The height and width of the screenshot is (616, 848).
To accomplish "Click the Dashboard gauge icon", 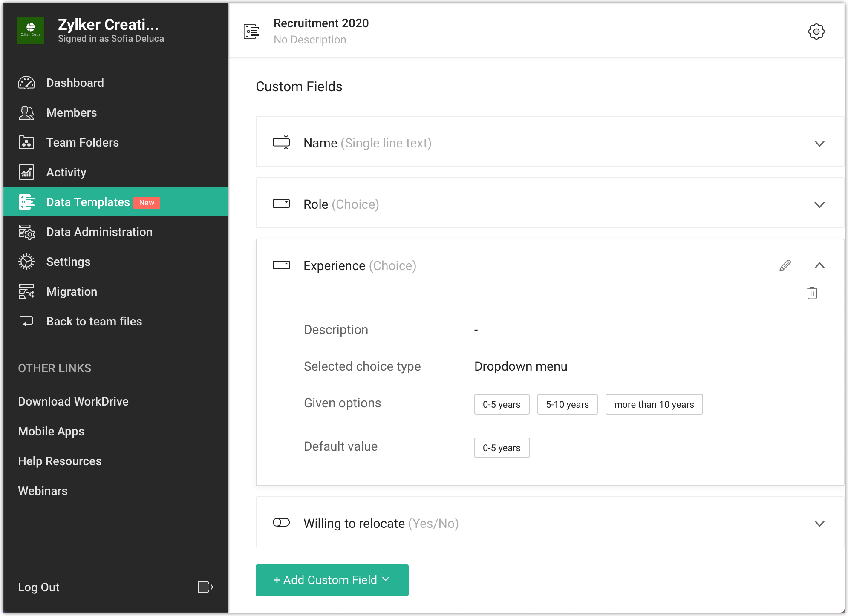I will (26, 83).
